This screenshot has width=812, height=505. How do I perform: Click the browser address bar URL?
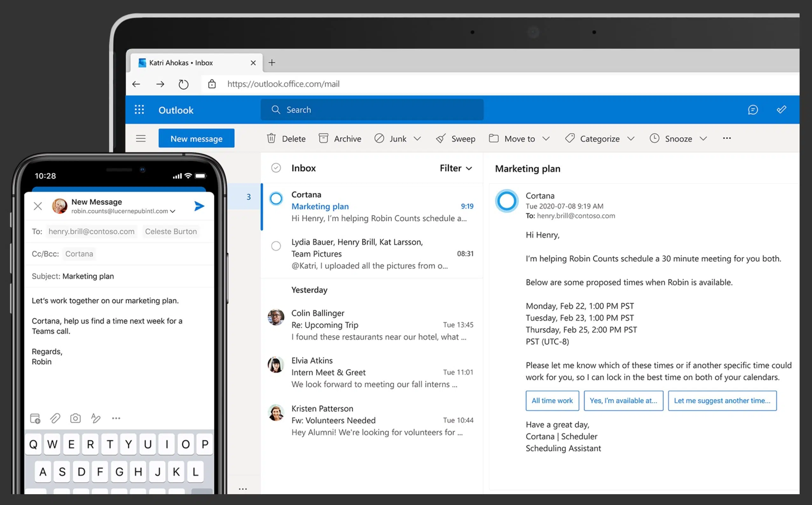tap(283, 84)
